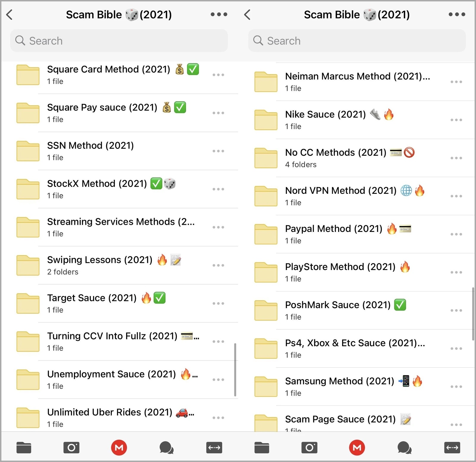The width and height of the screenshot is (476, 462).
Task: Tap the red M home tab on the right screen
Action: 357,447
